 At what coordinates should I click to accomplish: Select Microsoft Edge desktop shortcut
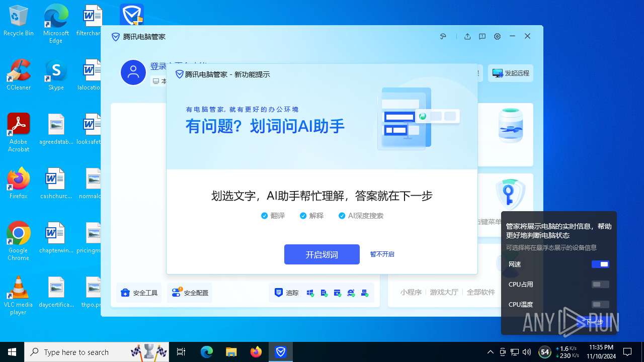coord(56,24)
